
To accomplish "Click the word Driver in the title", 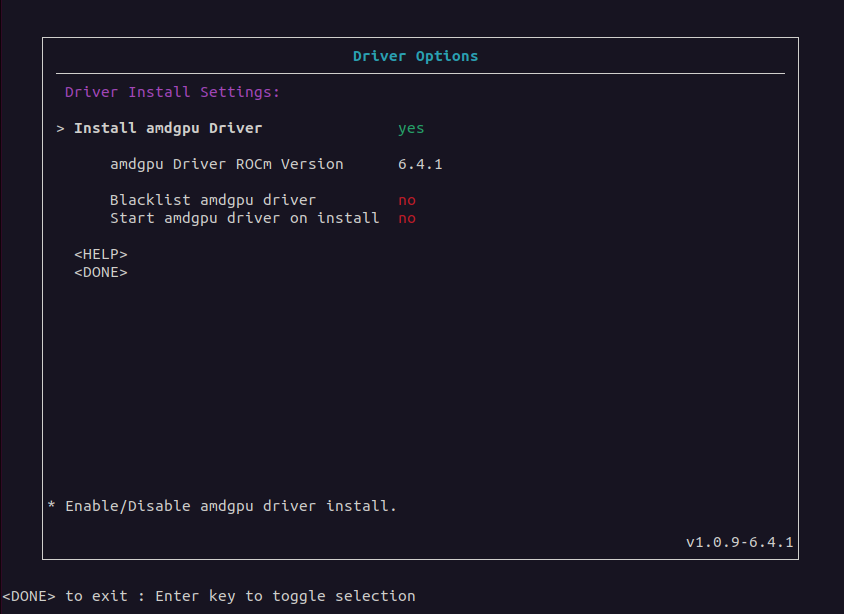I will click(x=379, y=56).
